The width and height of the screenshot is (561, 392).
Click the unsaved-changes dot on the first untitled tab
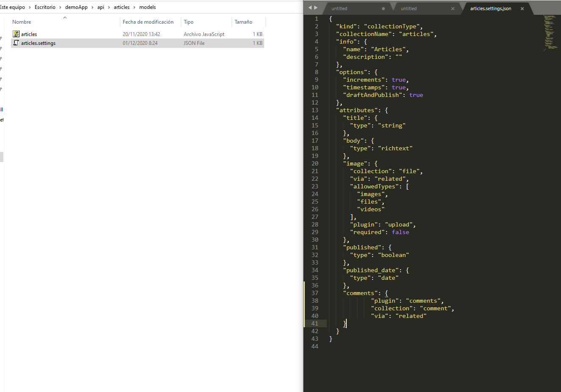pos(383,8)
